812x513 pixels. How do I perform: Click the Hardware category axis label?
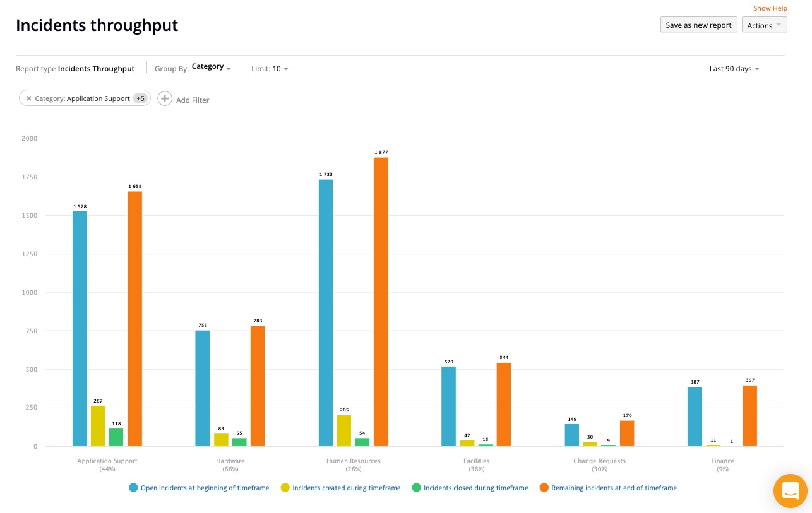(230, 461)
